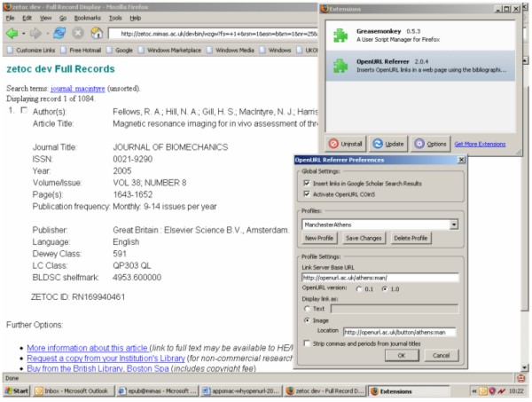Click the Save Changes button
Viewport: 532px width, 402px height.
[364, 239]
